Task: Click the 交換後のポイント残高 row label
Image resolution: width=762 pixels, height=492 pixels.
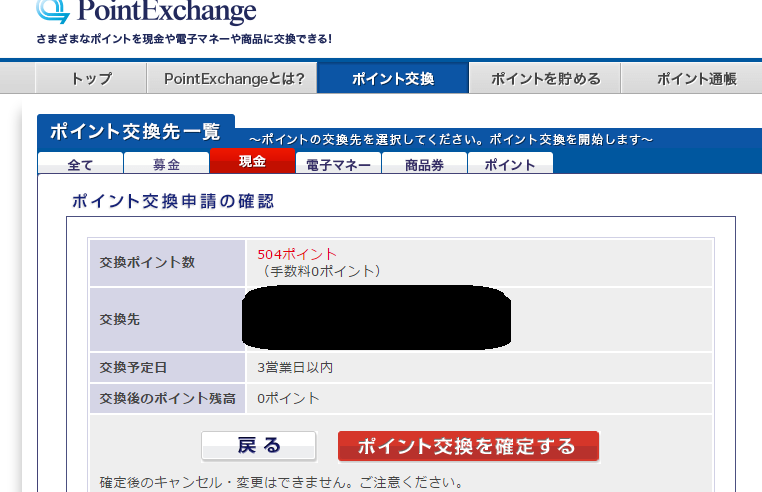Action: point(167,398)
